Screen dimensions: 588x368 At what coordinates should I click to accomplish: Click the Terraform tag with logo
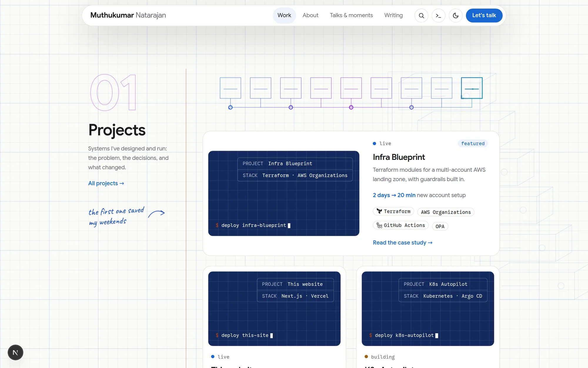393,211
